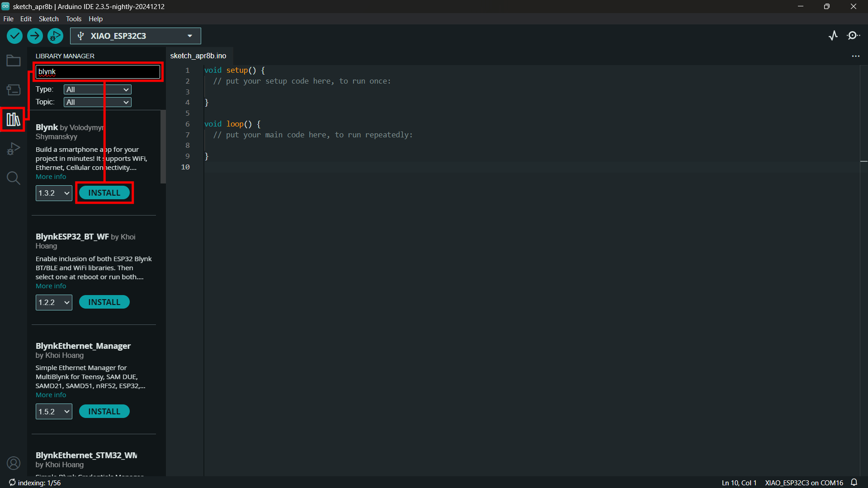The image size is (868, 488).
Task: Click XIAO_ESP32C3 on COM16 in status bar
Action: click(804, 483)
